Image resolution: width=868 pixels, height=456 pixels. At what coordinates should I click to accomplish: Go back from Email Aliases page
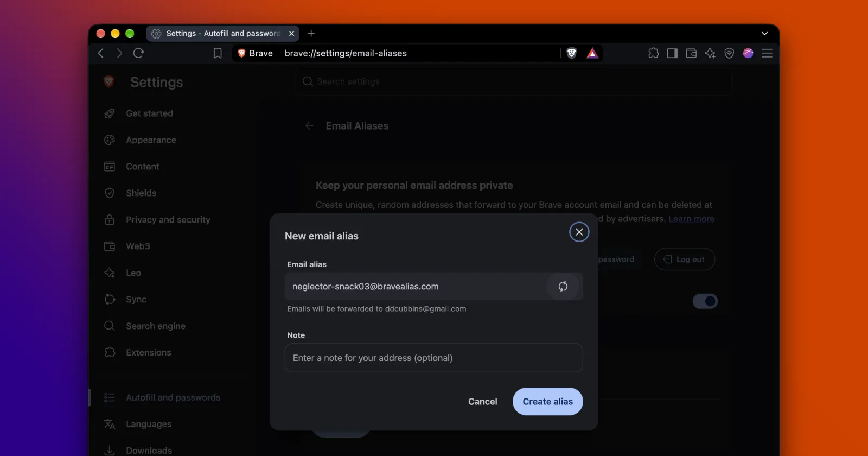(x=310, y=126)
